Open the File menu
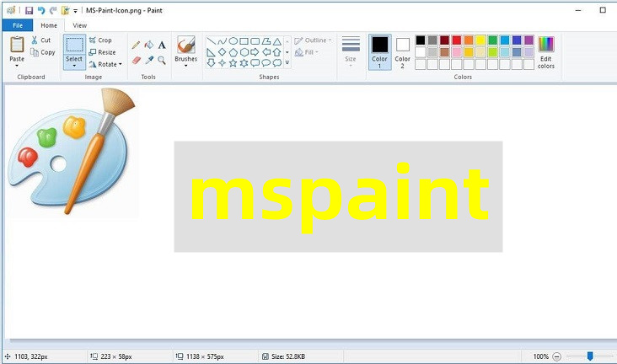Viewport: 617px width, 364px height. tap(18, 25)
